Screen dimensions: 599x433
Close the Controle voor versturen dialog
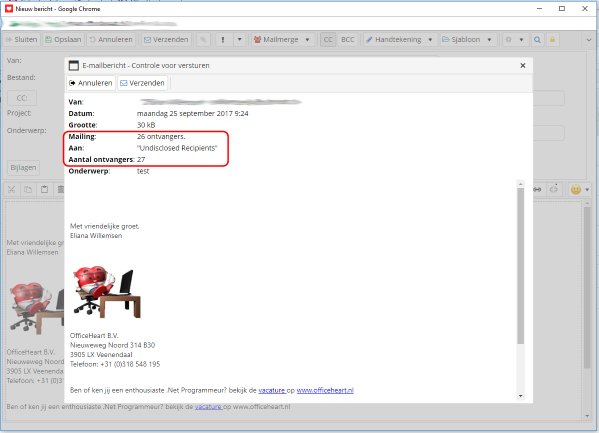[x=523, y=66]
